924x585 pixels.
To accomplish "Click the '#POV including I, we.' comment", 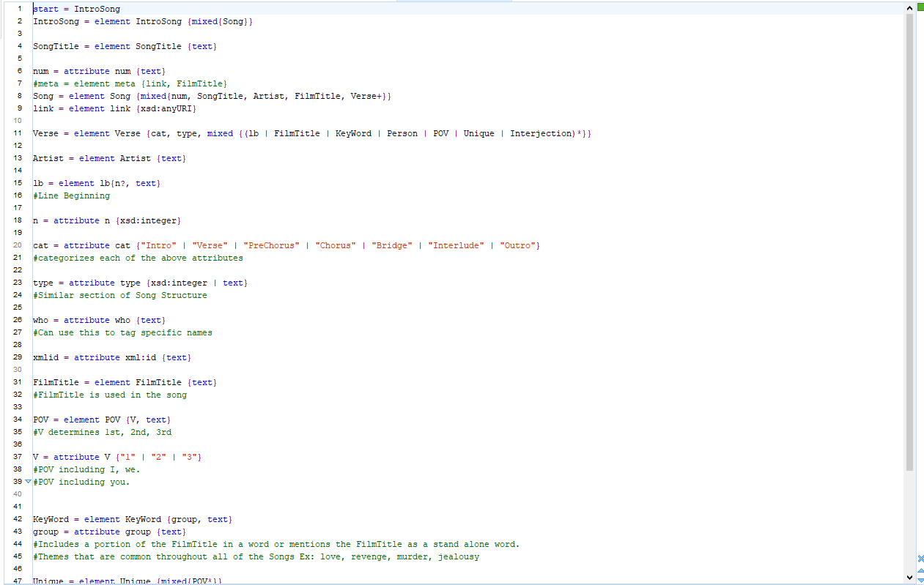I will (86, 469).
